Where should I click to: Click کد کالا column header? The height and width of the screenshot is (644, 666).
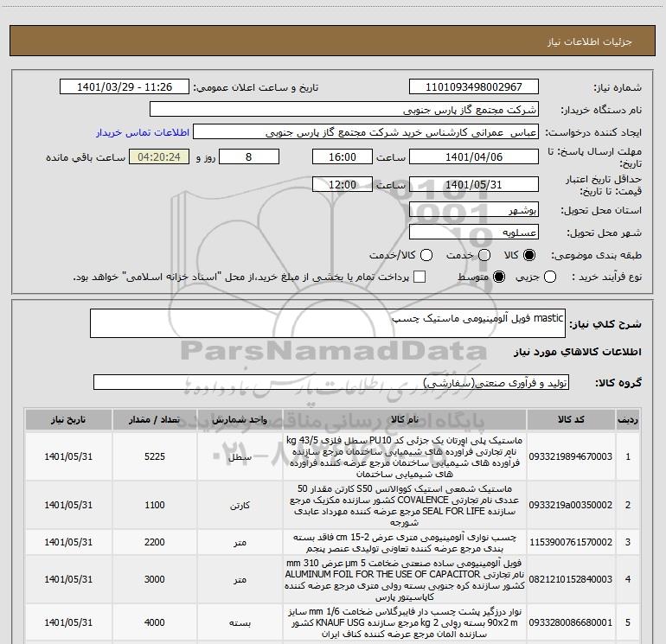[571, 419]
